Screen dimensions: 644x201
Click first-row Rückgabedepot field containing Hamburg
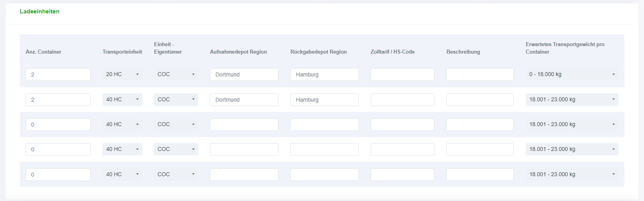[324, 74]
